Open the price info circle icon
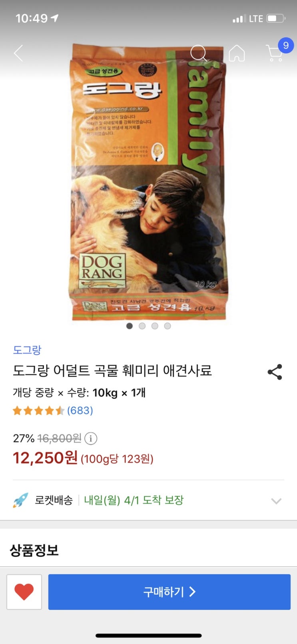The width and height of the screenshot is (297, 644). click(91, 439)
